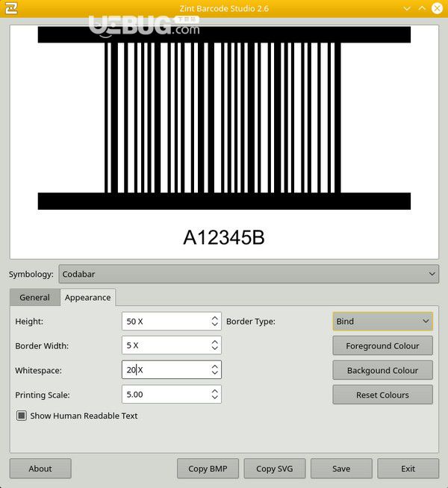Image resolution: width=448 pixels, height=488 pixels.
Task: Click the Border Type label
Action: pos(251,322)
